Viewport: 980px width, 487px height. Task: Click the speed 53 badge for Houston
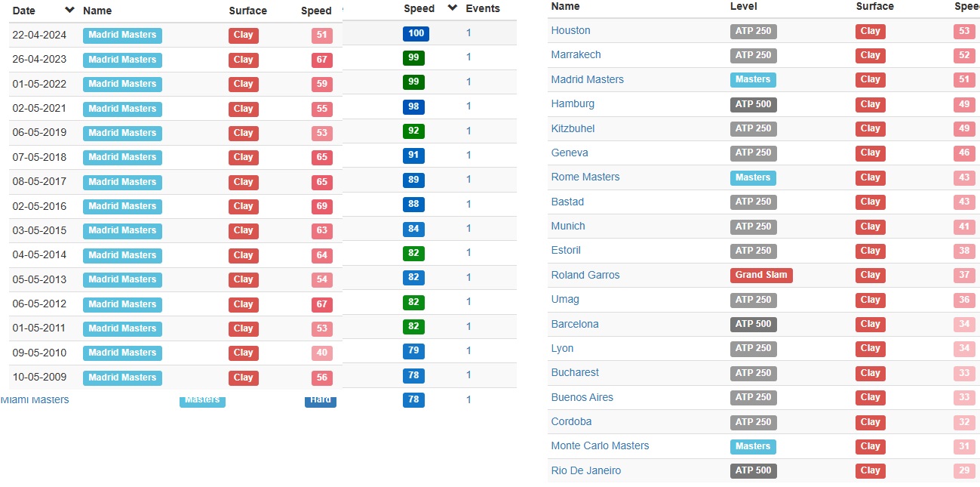964,31
